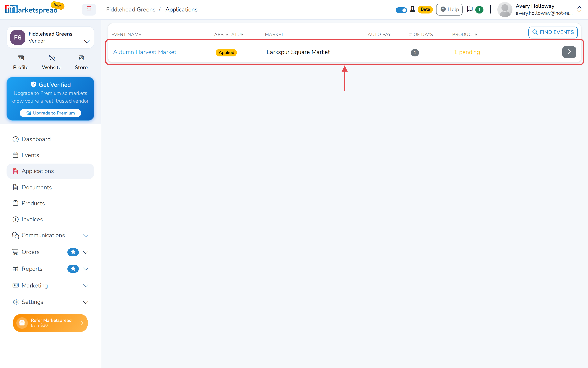Click the Find Events button
Image resolution: width=588 pixels, height=368 pixels.
point(553,32)
